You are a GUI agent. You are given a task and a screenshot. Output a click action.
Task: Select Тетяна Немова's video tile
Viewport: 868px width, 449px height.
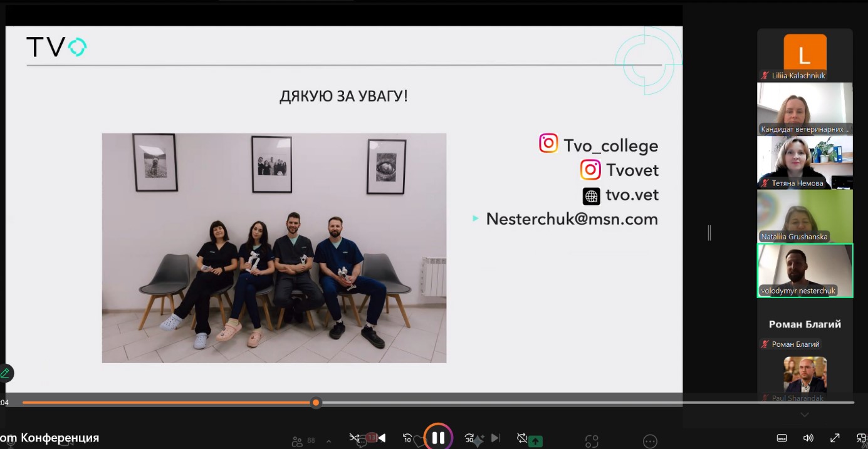point(805,162)
